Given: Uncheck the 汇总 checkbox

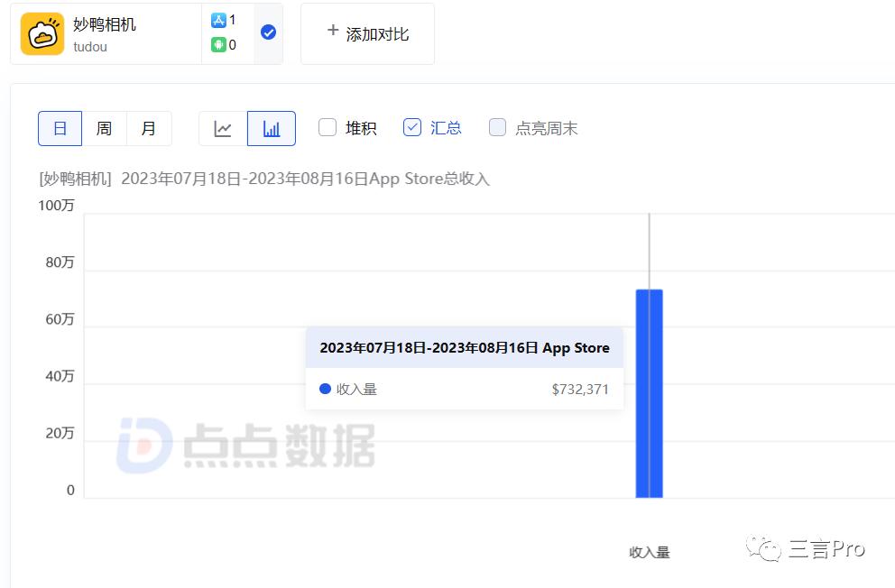Looking at the screenshot, I should click(412, 127).
